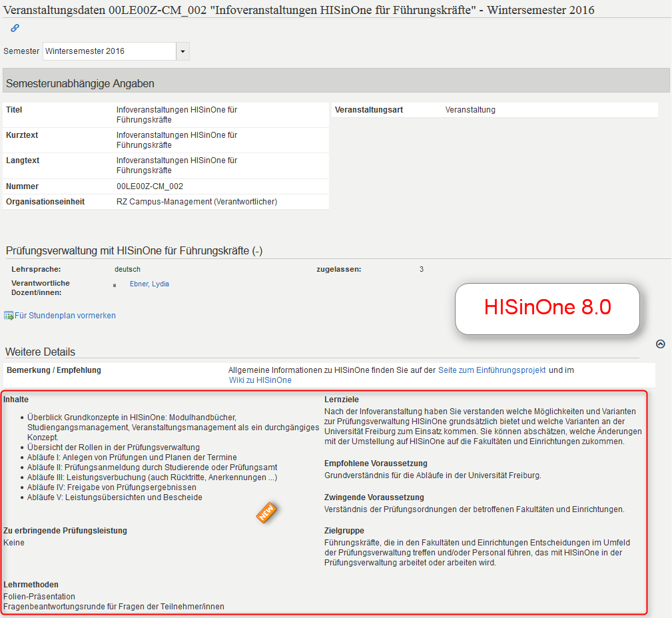Image resolution: width=672 pixels, height=618 pixels.
Task: Click the Zielgruppe heading
Action: click(x=344, y=531)
